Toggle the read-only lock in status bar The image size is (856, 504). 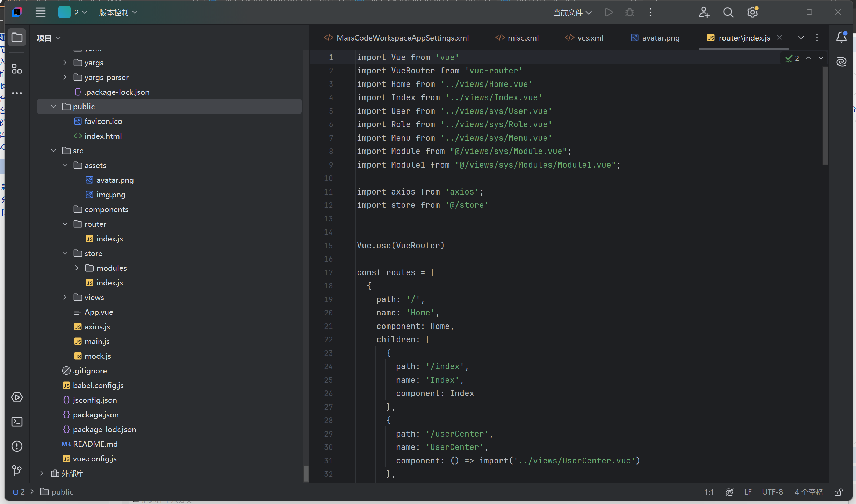[838, 492]
